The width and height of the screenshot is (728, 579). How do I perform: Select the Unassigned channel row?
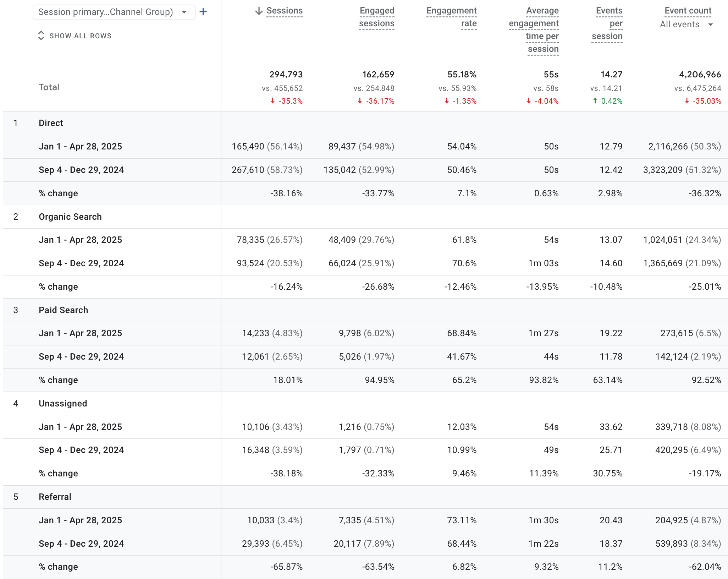tap(63, 404)
